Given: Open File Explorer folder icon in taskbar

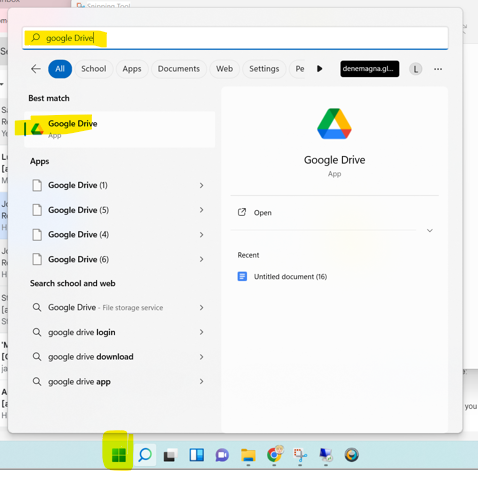Looking at the screenshot, I should coord(248,455).
